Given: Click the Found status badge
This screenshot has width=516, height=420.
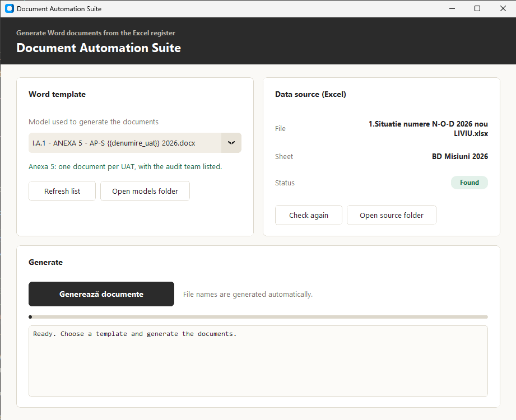Looking at the screenshot, I should (469, 183).
